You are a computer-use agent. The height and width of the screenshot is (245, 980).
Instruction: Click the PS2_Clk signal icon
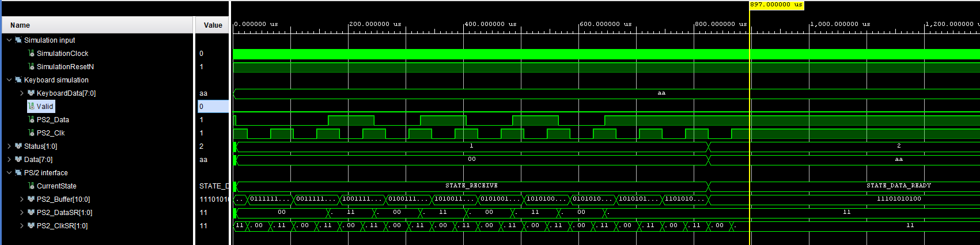pos(31,133)
